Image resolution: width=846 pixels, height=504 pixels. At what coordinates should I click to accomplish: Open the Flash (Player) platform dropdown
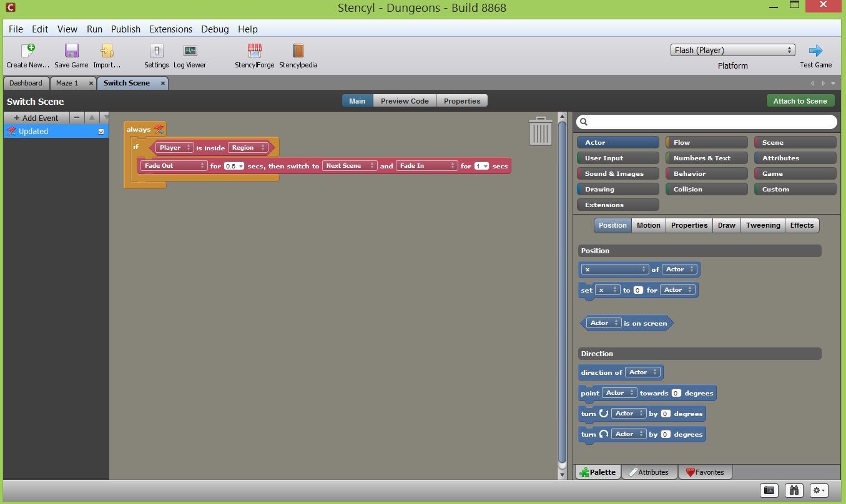point(732,50)
